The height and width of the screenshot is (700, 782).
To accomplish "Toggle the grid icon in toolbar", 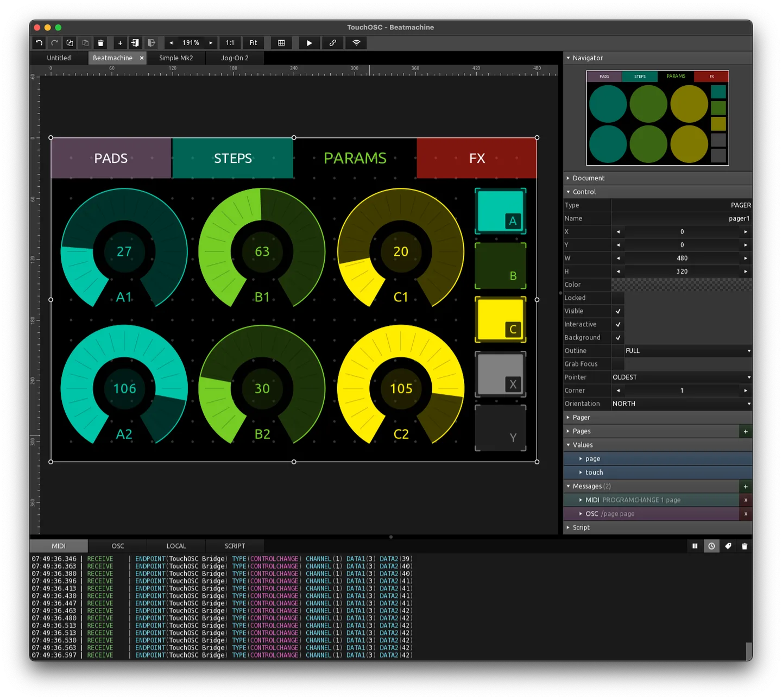I will click(x=281, y=43).
